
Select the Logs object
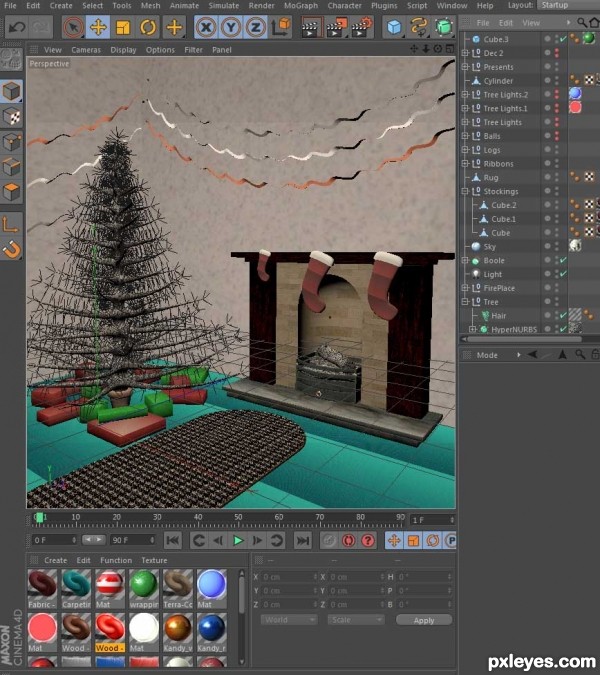coord(492,150)
